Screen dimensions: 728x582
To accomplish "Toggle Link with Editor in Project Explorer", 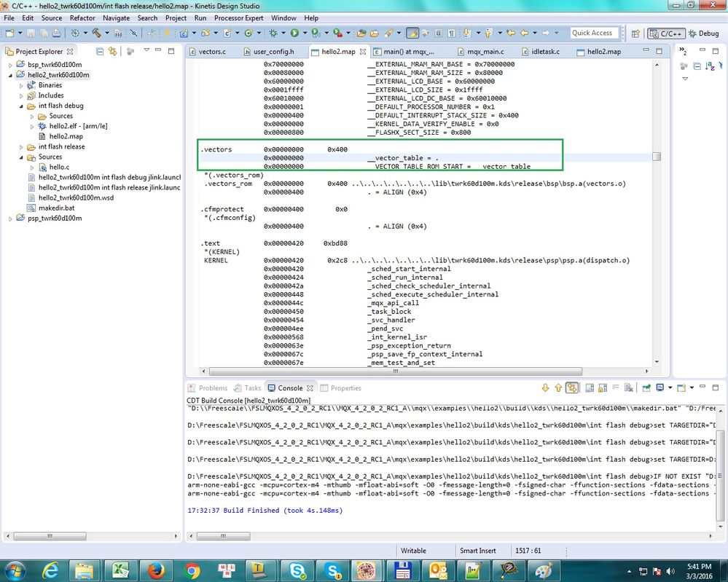I will pyautogui.click(x=113, y=51).
